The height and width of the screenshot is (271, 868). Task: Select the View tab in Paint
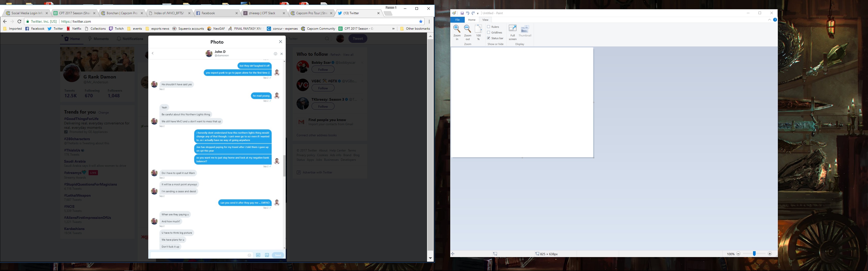485,20
